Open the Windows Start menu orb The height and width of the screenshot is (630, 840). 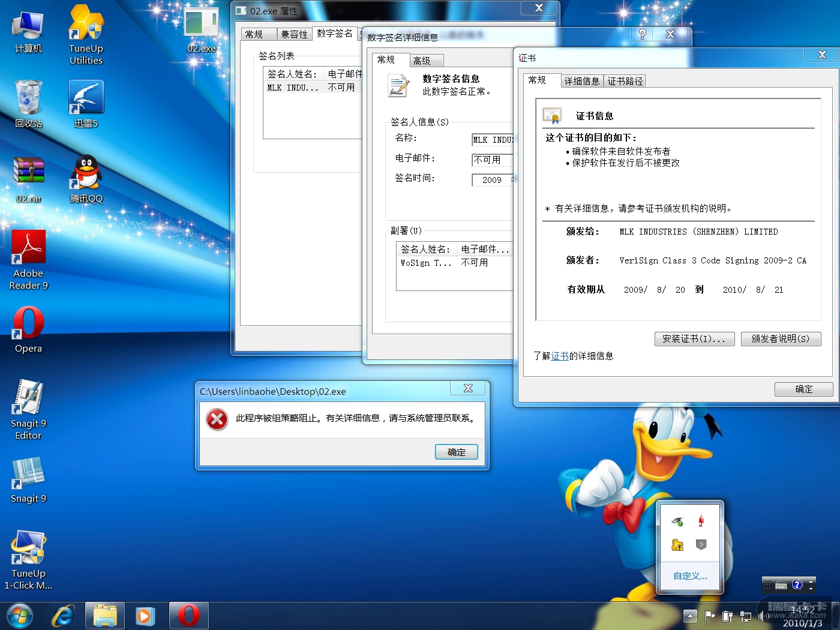[x=19, y=616]
